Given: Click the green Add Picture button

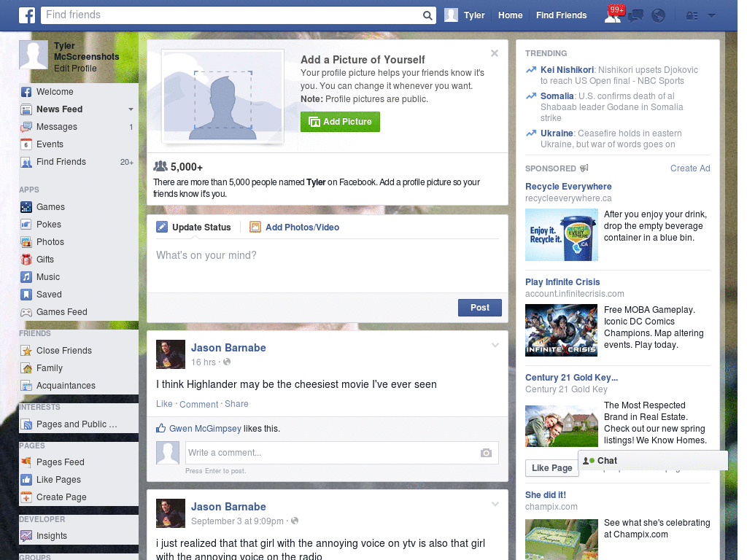Looking at the screenshot, I should tap(340, 122).
